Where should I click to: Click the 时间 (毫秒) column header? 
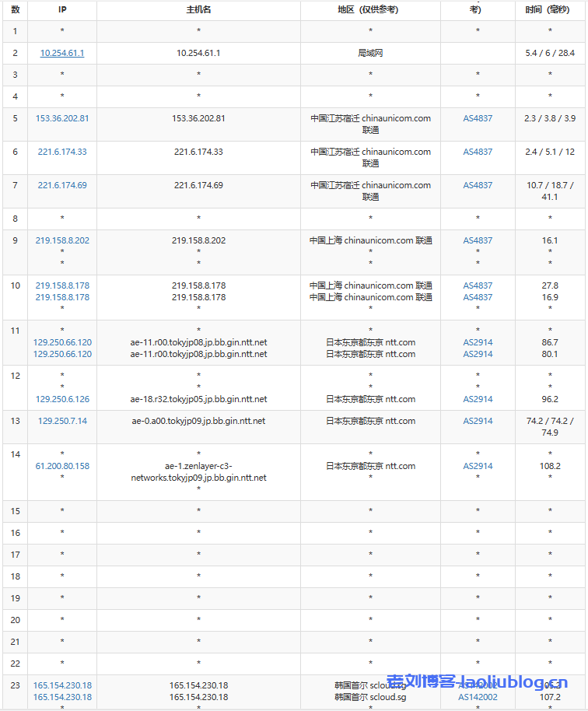tap(550, 10)
